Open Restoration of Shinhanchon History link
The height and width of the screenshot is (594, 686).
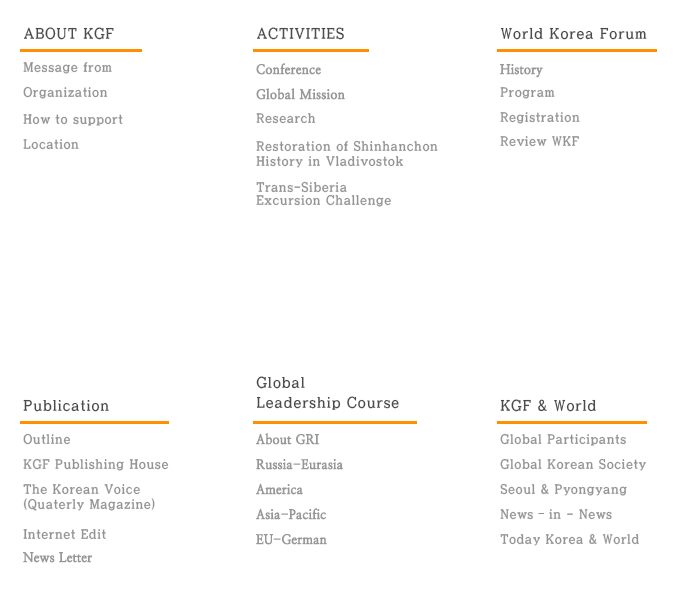tap(346, 154)
